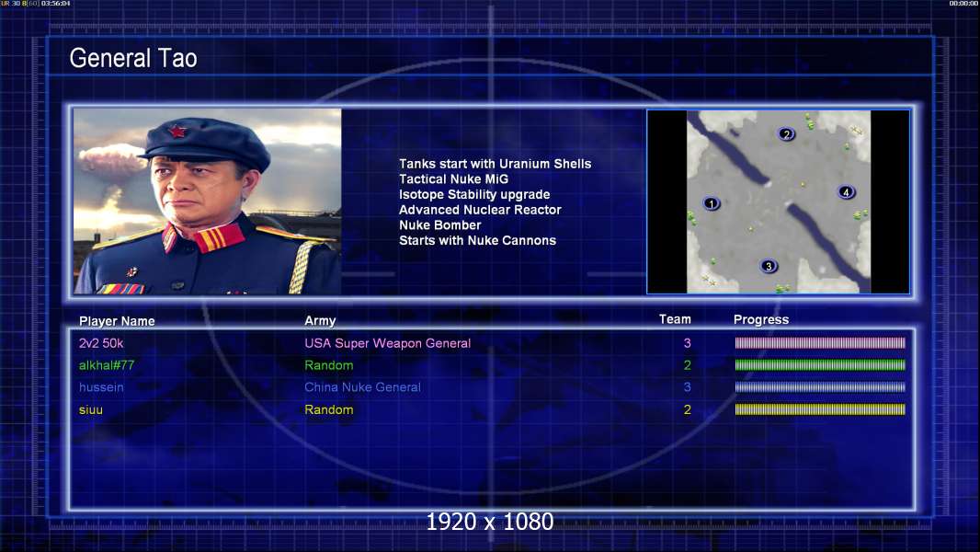980x552 pixels.
Task: Click team number 2 for alkhal#77
Action: [x=687, y=365]
